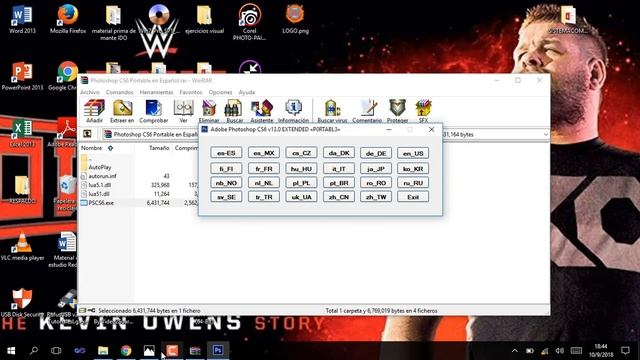Choose the ja_JP language button
The width and height of the screenshot is (640, 360).
(376, 169)
